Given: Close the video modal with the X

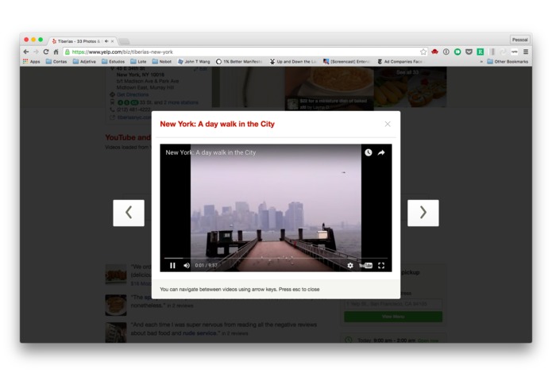Looking at the screenshot, I should click(x=388, y=124).
